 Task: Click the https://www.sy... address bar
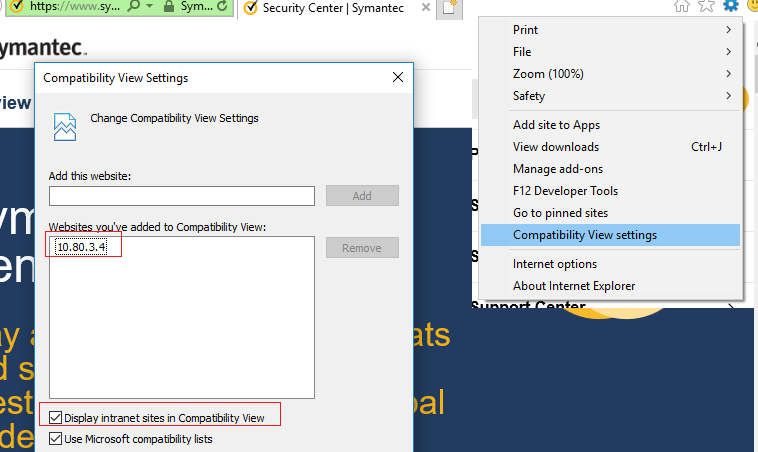[x=74, y=6]
